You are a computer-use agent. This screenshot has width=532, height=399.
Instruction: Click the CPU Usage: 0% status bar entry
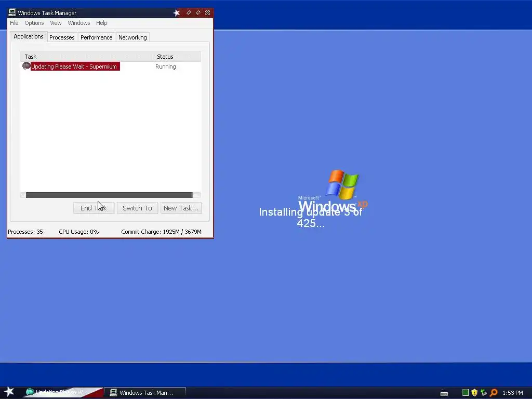click(79, 232)
